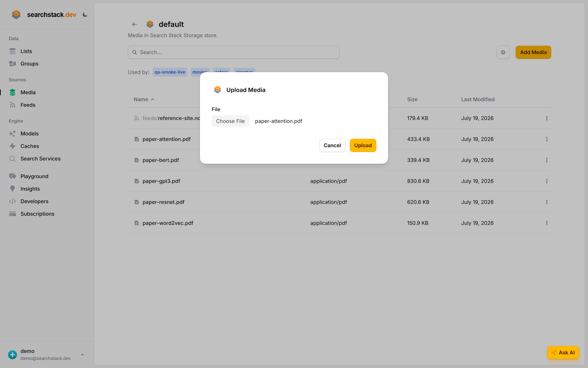Open Feeds in the sidebar
The image size is (588, 368).
tap(28, 105)
